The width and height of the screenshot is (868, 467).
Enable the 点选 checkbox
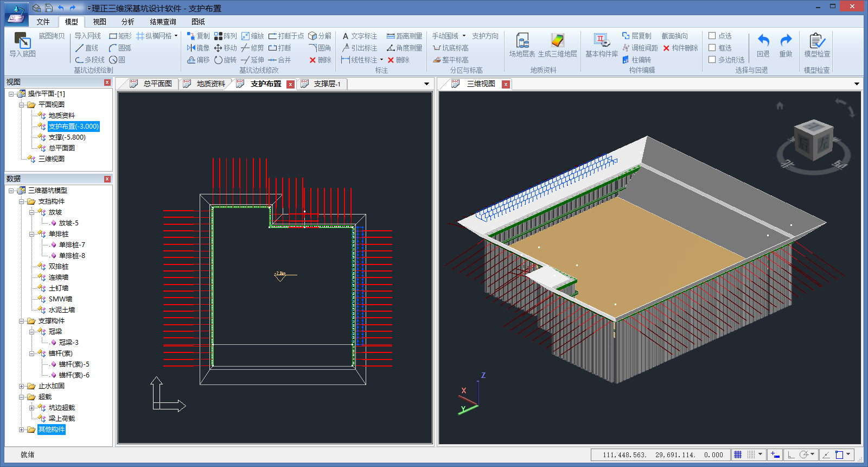(712, 36)
